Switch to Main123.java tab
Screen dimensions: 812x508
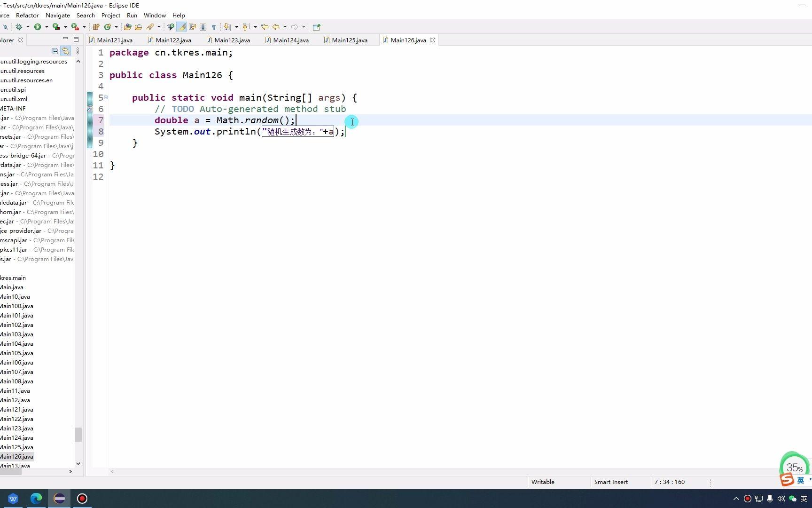pos(228,40)
